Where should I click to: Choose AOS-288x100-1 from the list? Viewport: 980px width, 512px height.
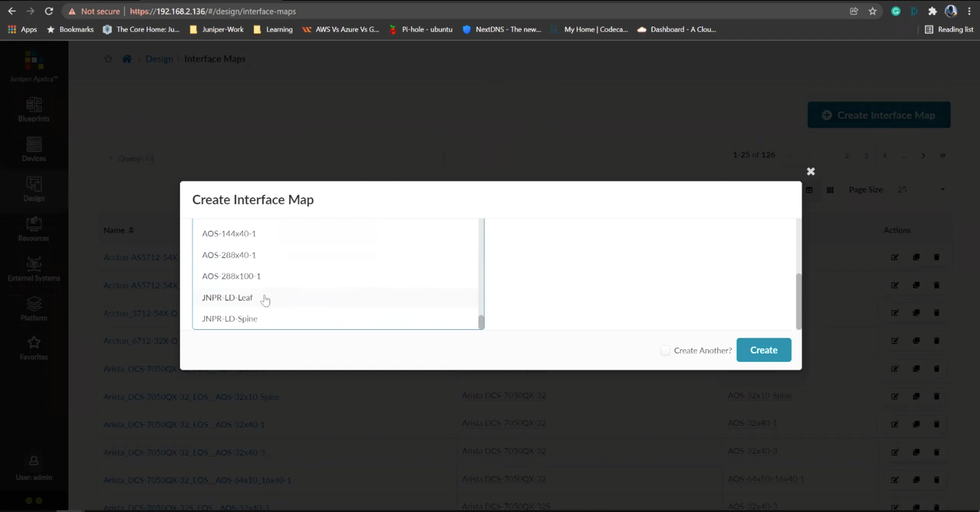tap(336, 276)
